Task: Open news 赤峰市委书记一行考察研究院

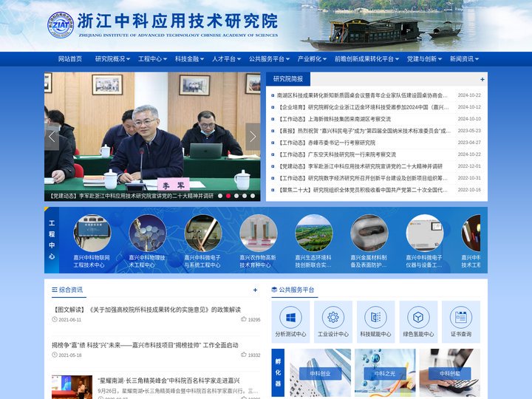Action: pyautogui.click(x=327, y=143)
